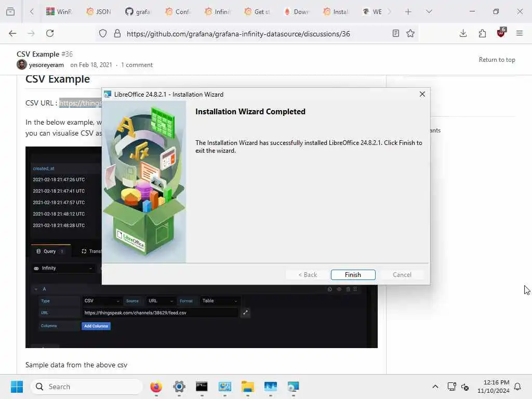The image size is (532, 399).
Task: Open File Explorer from the taskbar
Action: click(x=248, y=387)
